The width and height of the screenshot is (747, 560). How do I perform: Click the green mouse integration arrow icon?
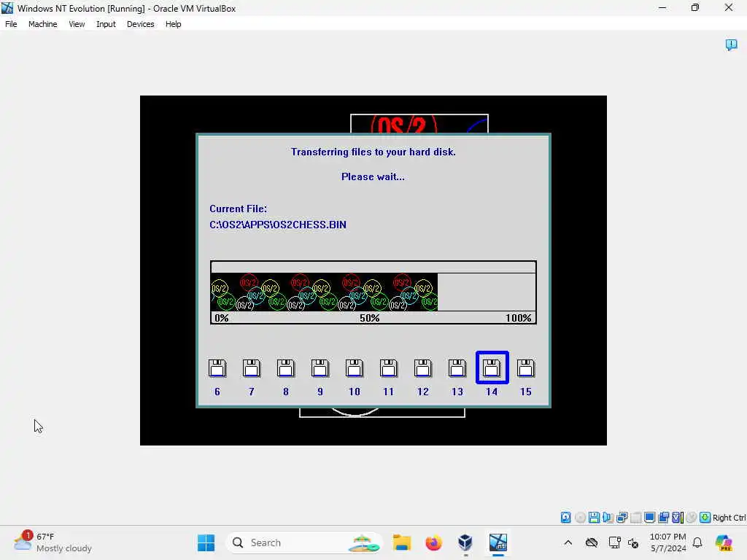coord(705,517)
